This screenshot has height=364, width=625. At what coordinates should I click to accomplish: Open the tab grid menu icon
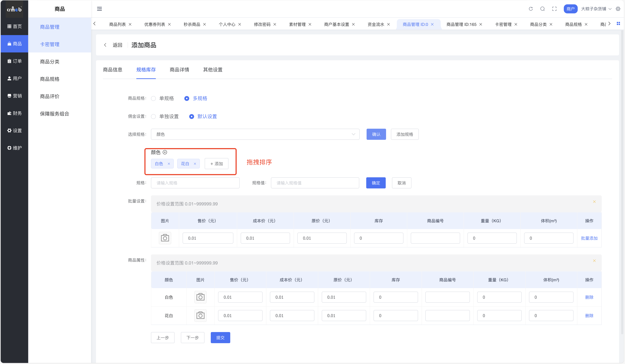618,23
